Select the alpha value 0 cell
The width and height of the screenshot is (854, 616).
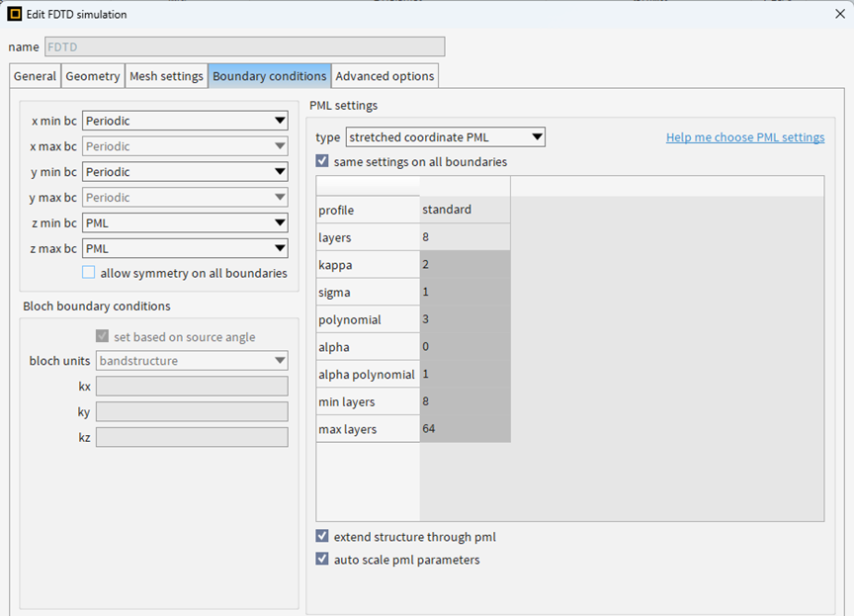[466, 346]
